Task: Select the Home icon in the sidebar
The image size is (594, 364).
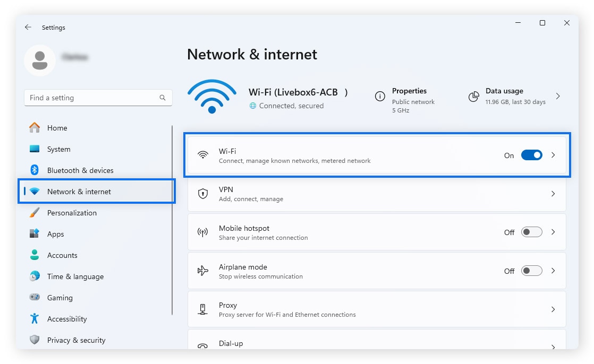Action: pyautogui.click(x=34, y=128)
